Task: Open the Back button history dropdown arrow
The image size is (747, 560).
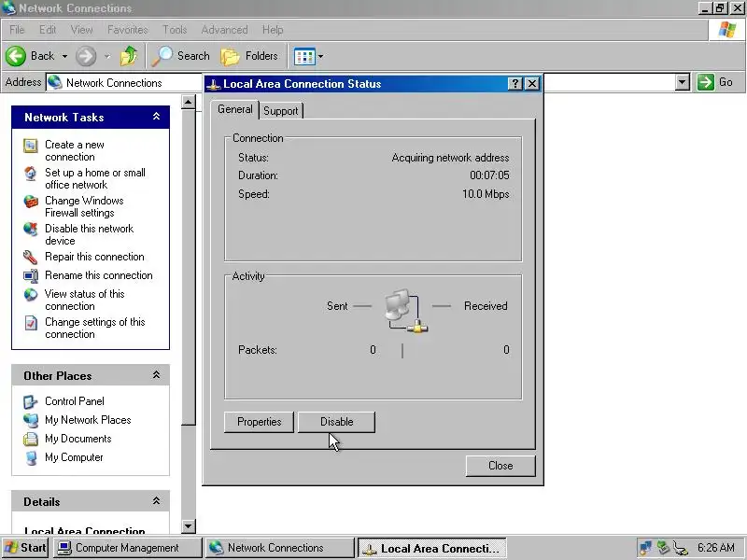Action: [64, 56]
